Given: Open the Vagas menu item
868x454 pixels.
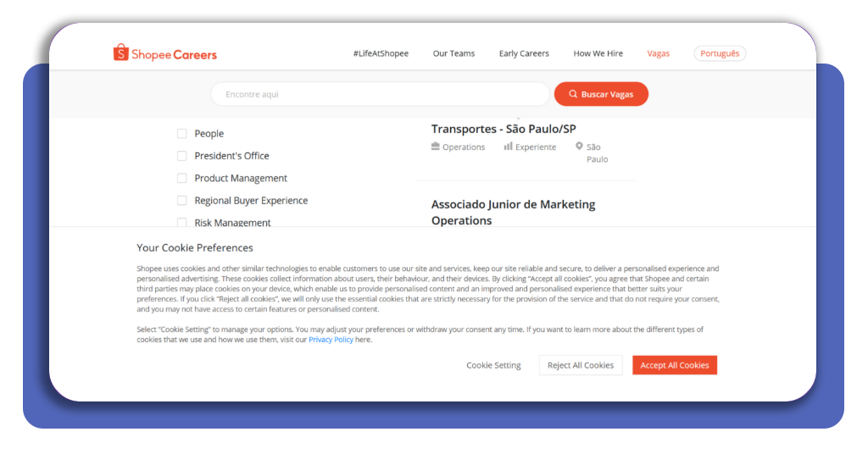Looking at the screenshot, I should click(658, 53).
